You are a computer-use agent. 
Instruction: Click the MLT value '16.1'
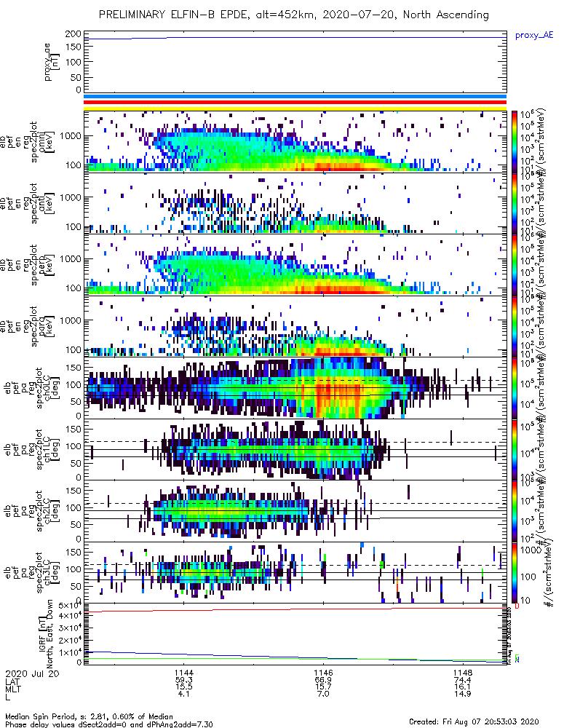point(463,687)
